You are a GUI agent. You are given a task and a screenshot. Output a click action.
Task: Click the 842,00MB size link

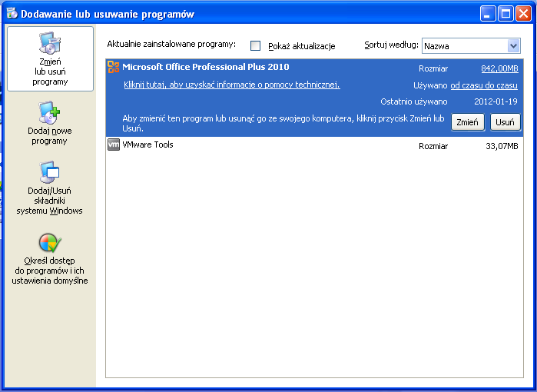499,68
